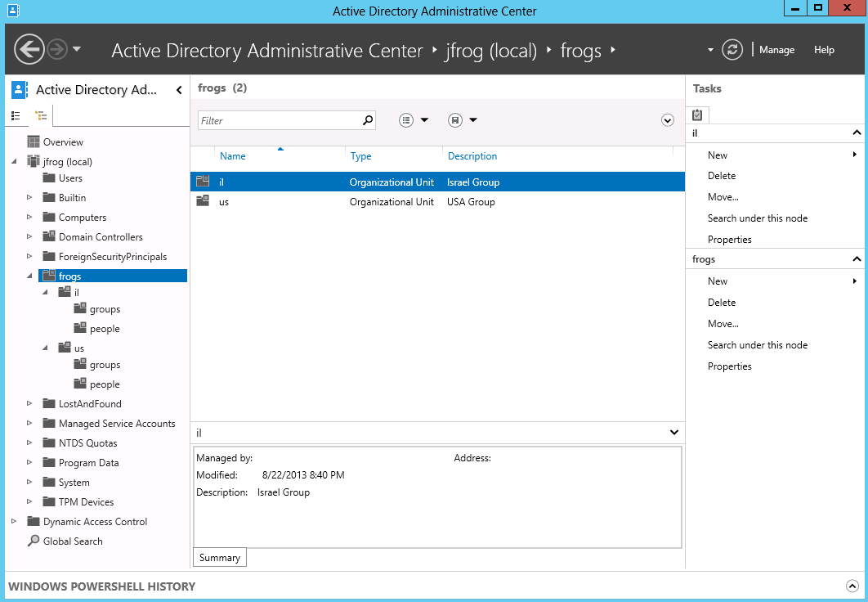Select the Users container in the tree
The width and height of the screenshot is (868, 602).
coord(70,177)
